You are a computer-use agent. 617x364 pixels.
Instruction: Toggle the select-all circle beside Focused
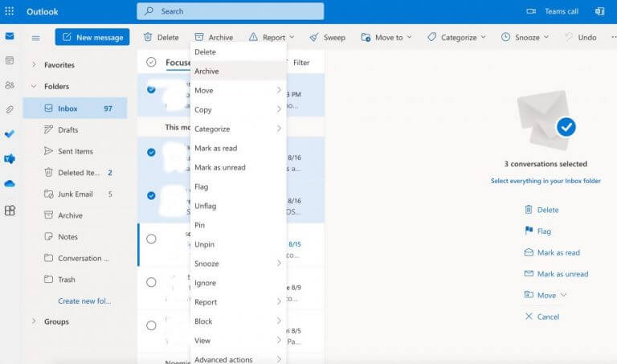coord(151,62)
